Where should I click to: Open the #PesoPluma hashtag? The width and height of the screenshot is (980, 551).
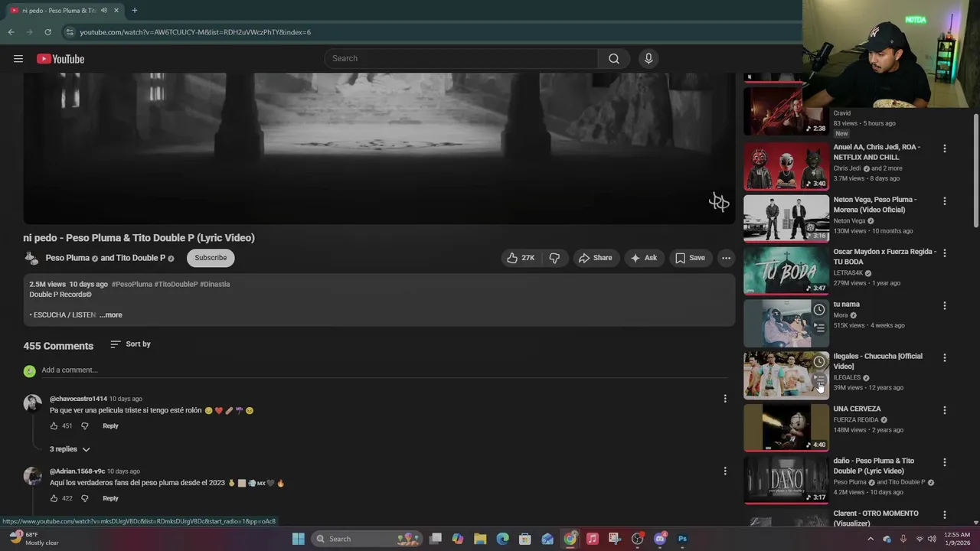[x=132, y=285]
